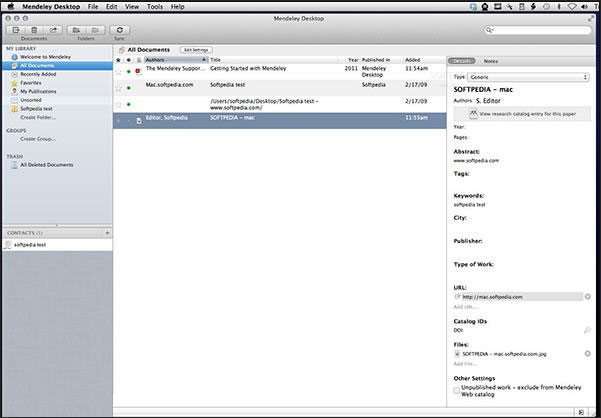Open the Time Machine menu bar icon
This screenshot has width=601, height=418.
tap(546, 7)
